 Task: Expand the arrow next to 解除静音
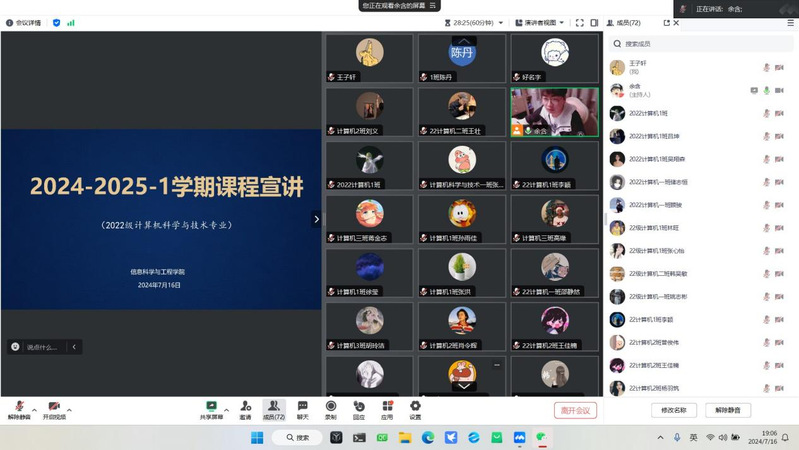[x=35, y=410]
